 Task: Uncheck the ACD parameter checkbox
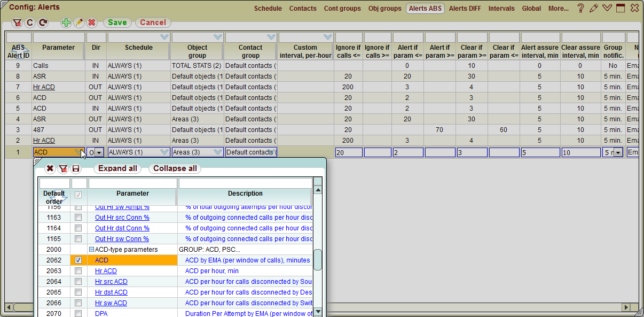(x=78, y=260)
